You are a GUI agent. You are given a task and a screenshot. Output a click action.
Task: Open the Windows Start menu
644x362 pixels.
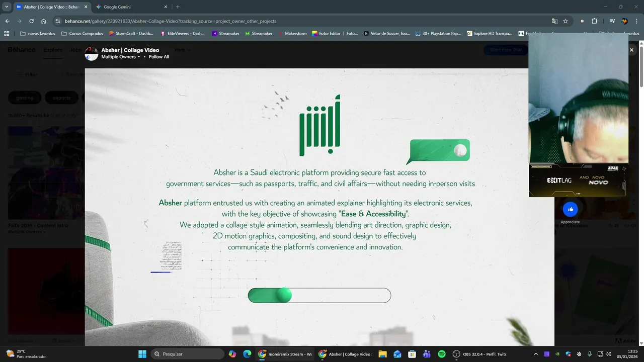(142, 354)
